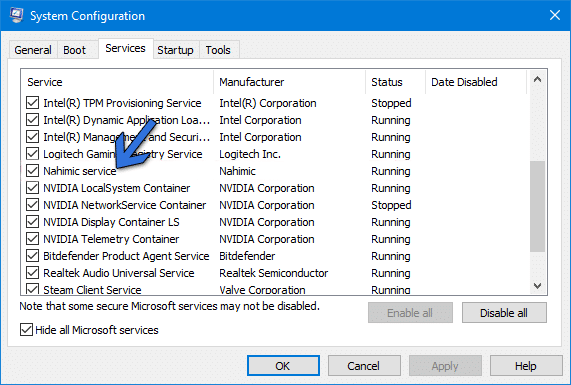Click Nahimic manufacturer cell

(237, 171)
